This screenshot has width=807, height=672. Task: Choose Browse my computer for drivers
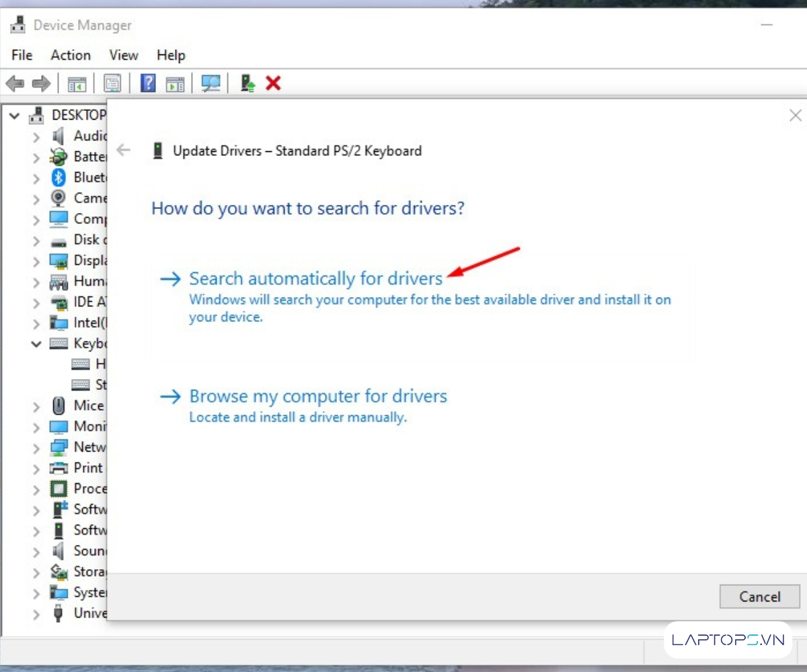point(317,396)
